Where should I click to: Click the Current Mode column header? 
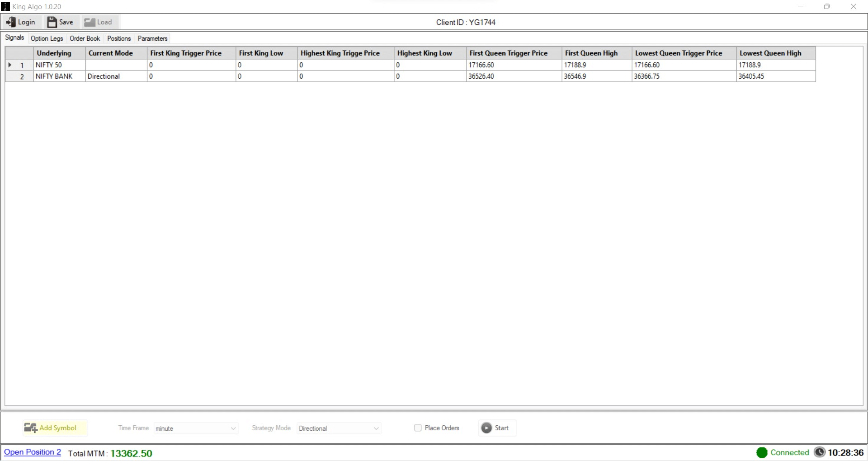click(x=116, y=53)
